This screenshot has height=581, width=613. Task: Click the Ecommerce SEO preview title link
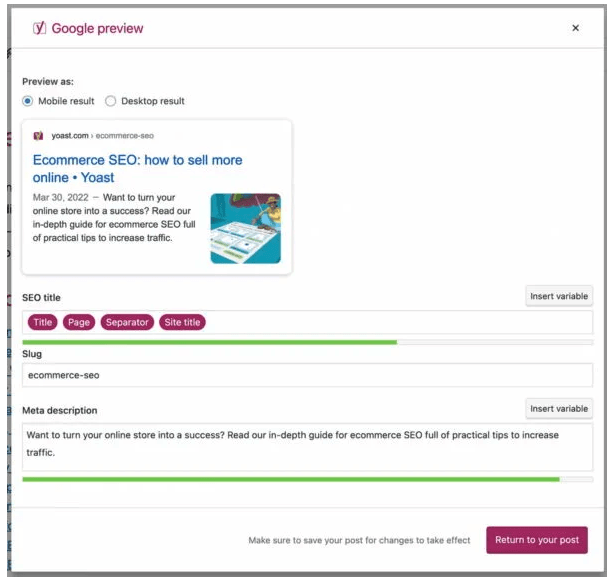137,168
